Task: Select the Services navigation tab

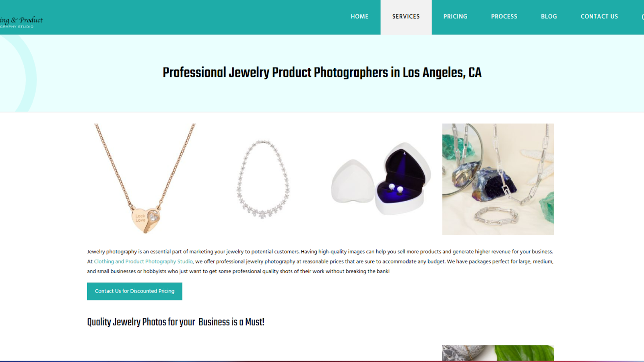Action: [406, 16]
